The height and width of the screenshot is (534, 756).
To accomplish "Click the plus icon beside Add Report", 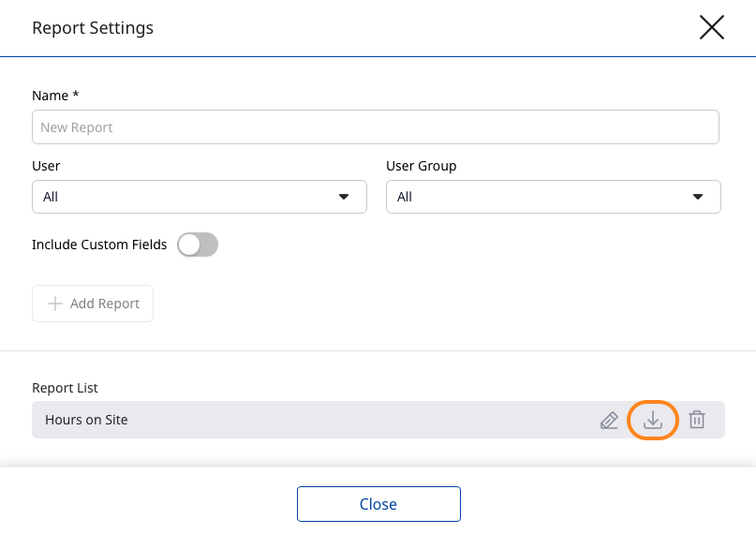I will (55, 304).
